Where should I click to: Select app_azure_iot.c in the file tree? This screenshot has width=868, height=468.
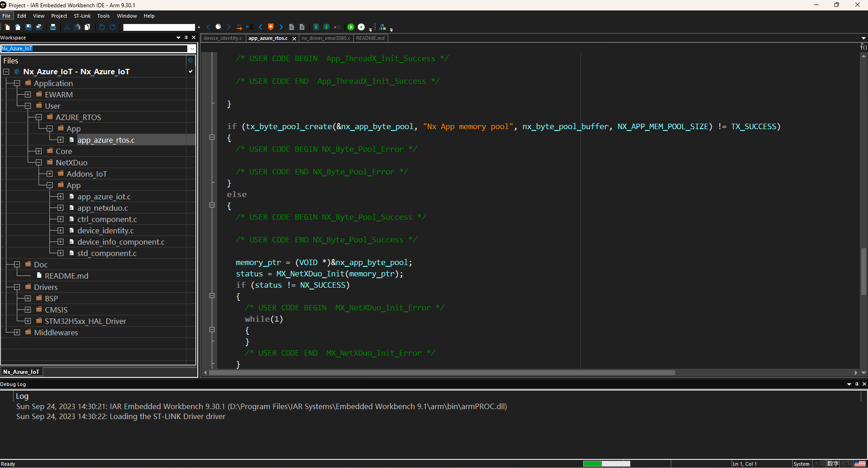[x=104, y=197]
